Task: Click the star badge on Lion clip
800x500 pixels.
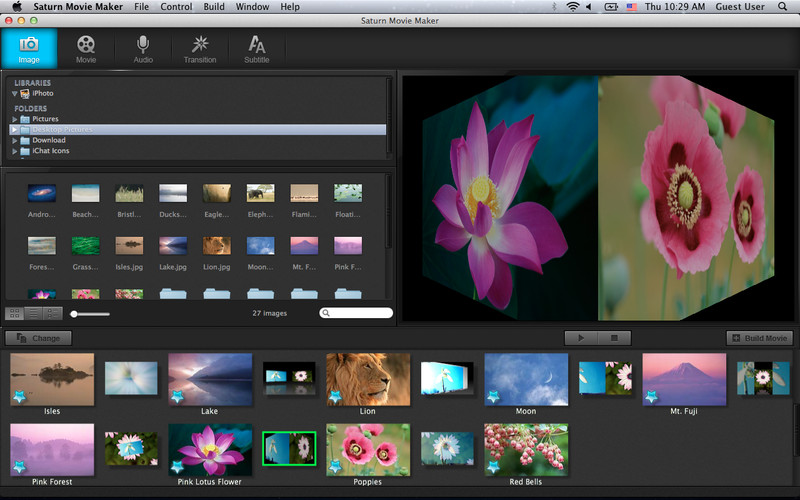Action: [335, 398]
